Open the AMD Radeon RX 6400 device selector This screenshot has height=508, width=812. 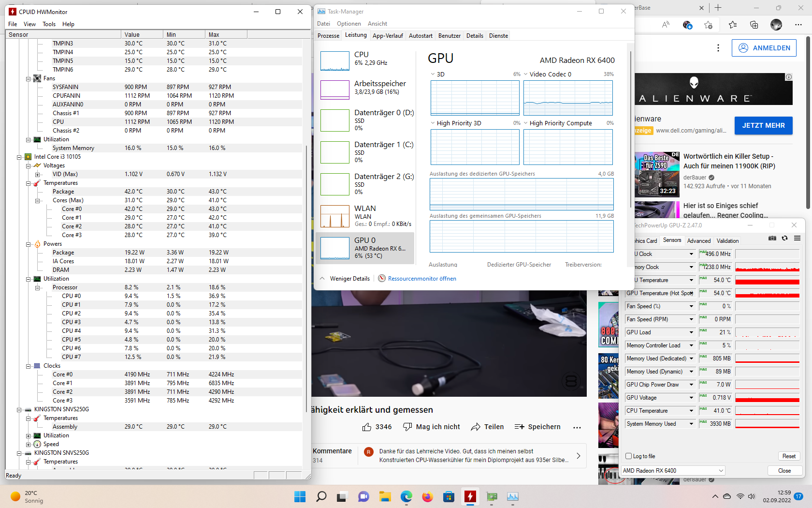[x=673, y=470]
